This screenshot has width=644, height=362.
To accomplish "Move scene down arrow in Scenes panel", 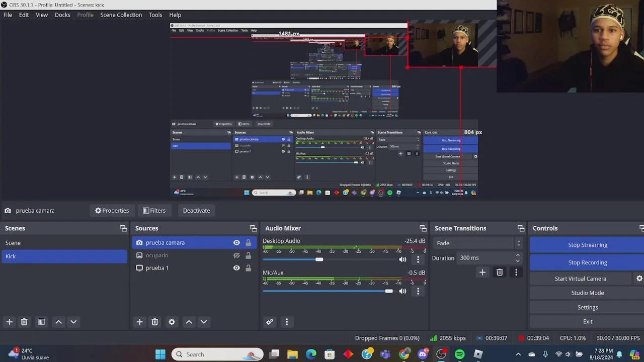I will pos(73,322).
